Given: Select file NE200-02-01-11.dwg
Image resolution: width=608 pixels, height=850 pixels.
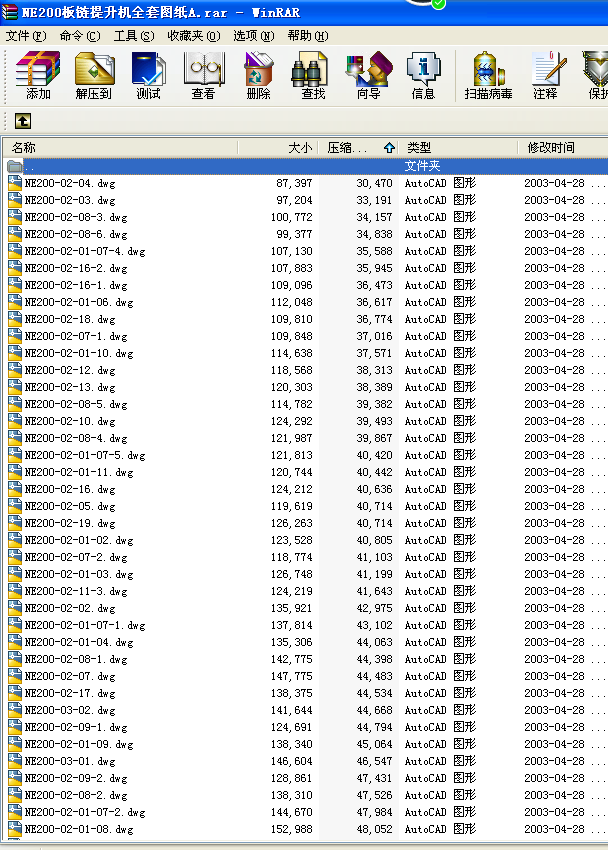Looking at the screenshot, I should [x=79, y=472].
